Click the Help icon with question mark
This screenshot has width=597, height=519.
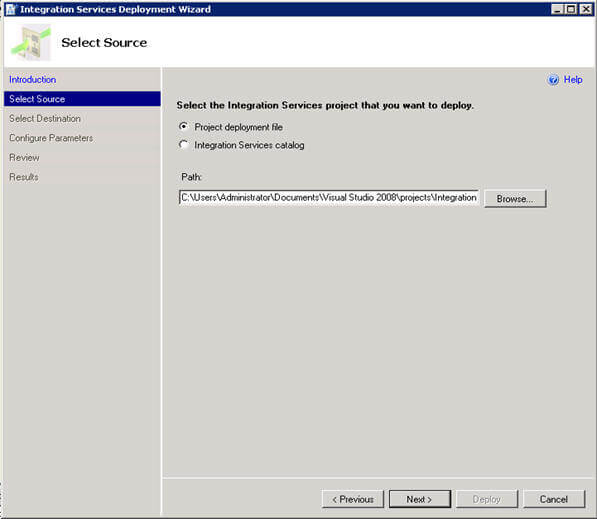click(x=553, y=80)
